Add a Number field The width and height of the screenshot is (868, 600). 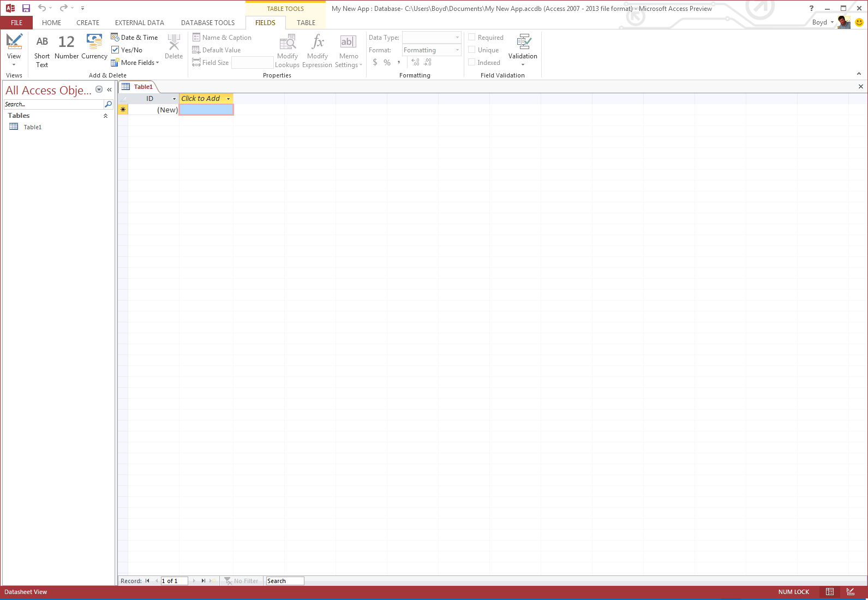click(66, 47)
